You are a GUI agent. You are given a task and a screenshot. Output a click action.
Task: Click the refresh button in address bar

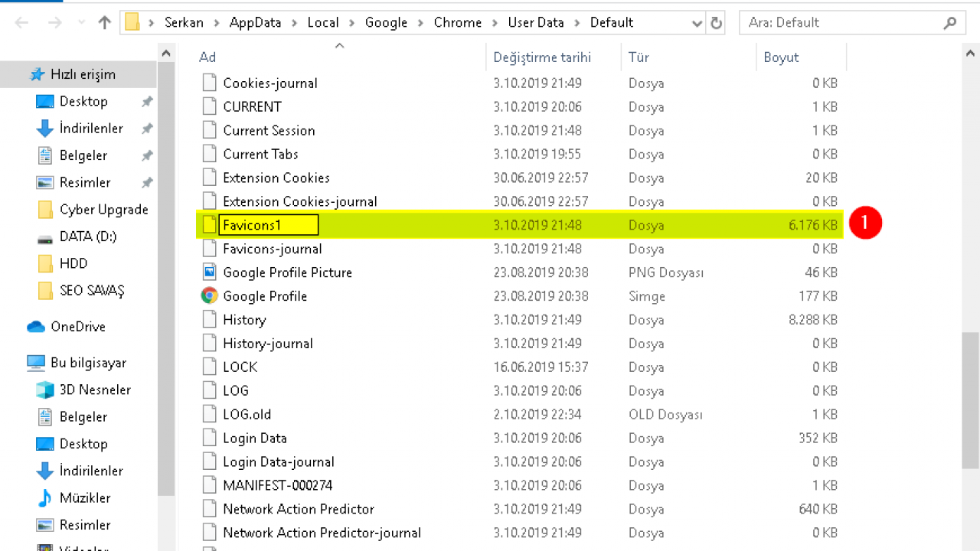[x=717, y=23]
